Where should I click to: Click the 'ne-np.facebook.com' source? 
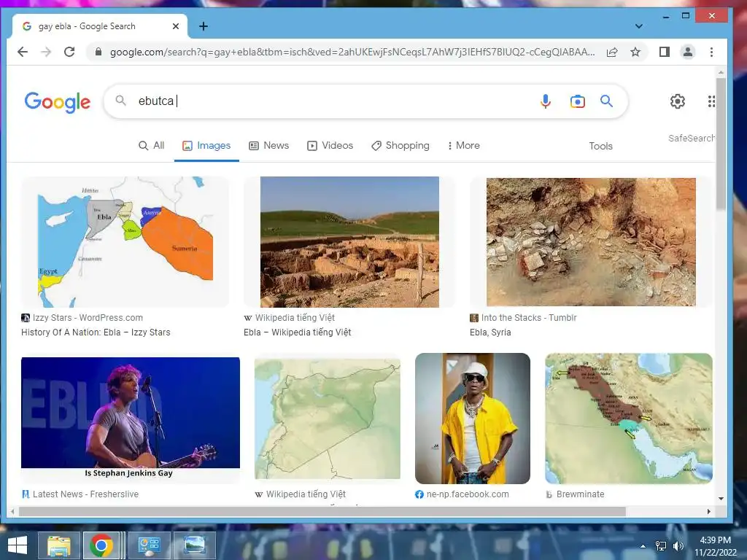pos(468,494)
